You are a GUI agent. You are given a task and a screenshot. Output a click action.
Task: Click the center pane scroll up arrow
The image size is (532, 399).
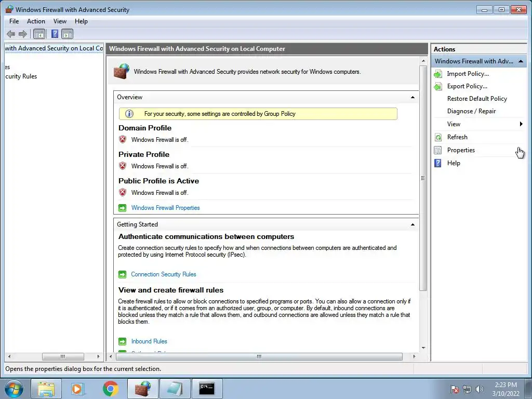pyautogui.click(x=423, y=61)
